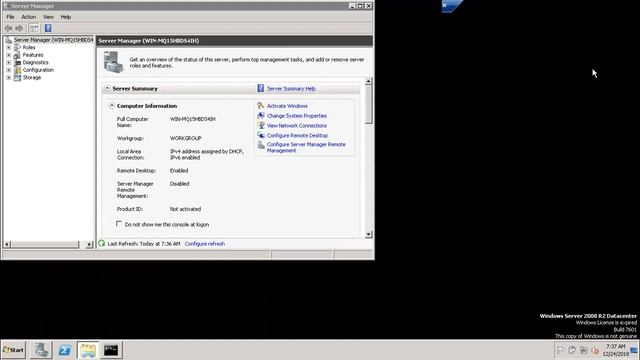Collapse the Server Summary section
This screenshot has height=360, width=640.
pos(107,88)
